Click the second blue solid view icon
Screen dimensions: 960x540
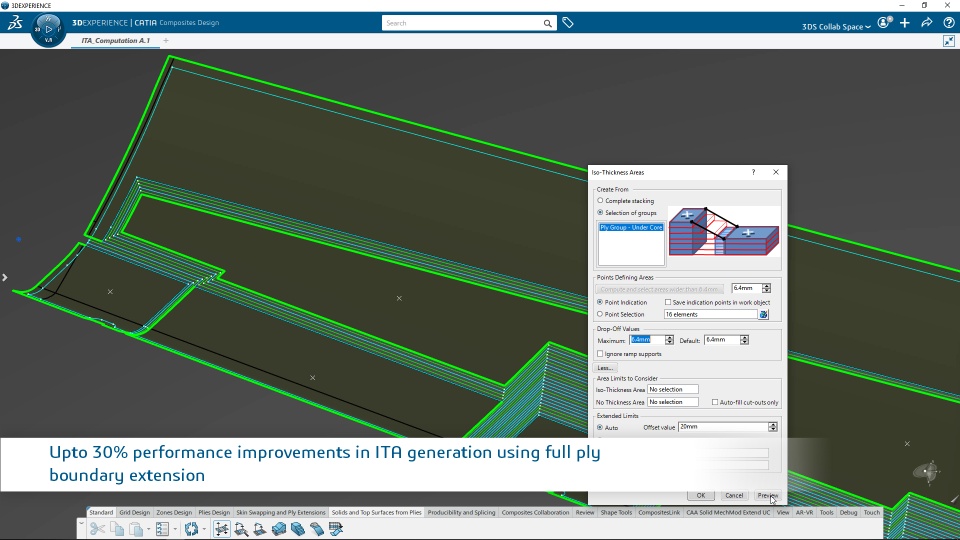pos(298,529)
